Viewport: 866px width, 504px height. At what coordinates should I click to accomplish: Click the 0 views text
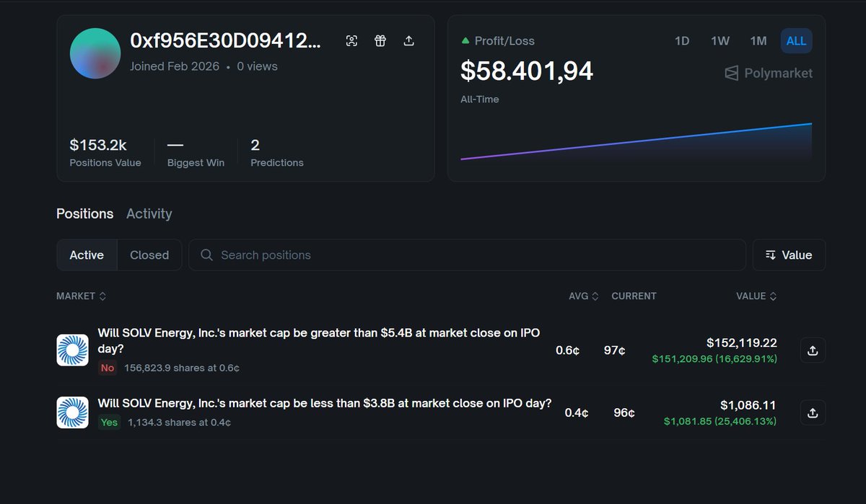pyautogui.click(x=258, y=66)
